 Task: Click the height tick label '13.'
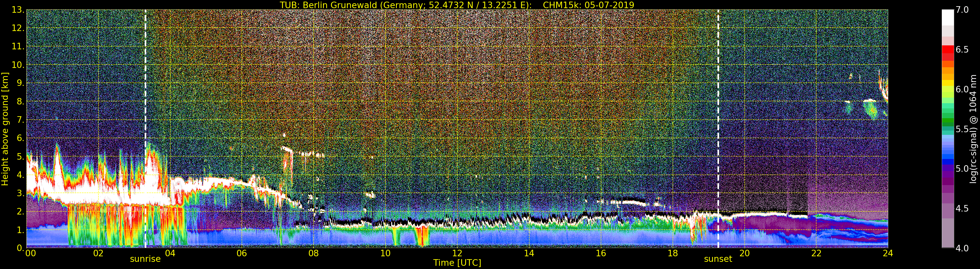(x=18, y=10)
